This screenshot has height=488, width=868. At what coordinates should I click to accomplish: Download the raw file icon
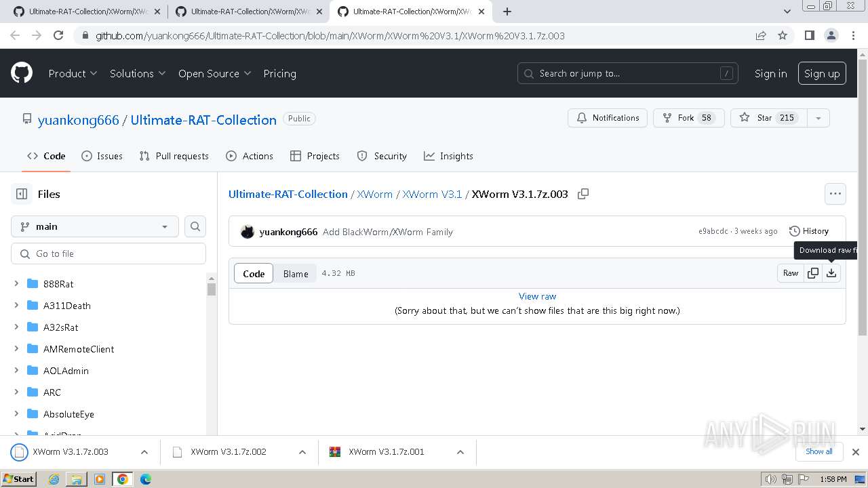(831, 273)
